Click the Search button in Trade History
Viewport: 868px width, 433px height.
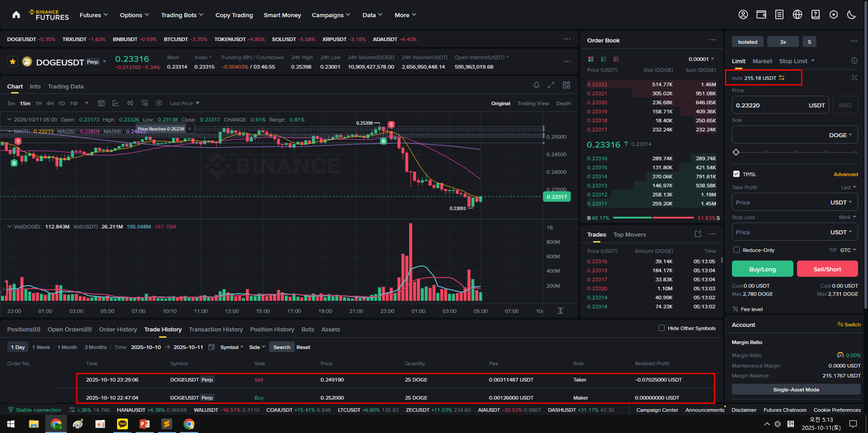pos(282,347)
